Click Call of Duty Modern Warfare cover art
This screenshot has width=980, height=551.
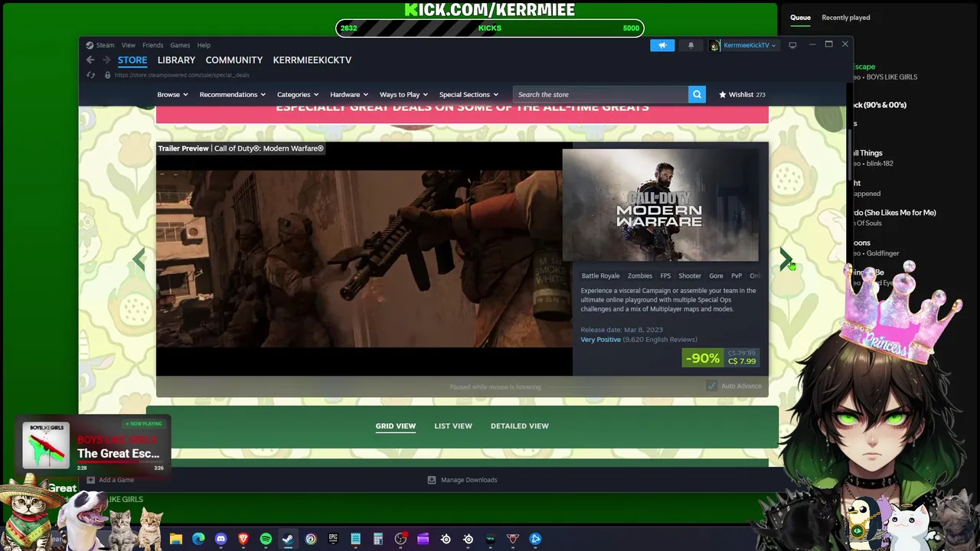pyautogui.click(x=661, y=205)
